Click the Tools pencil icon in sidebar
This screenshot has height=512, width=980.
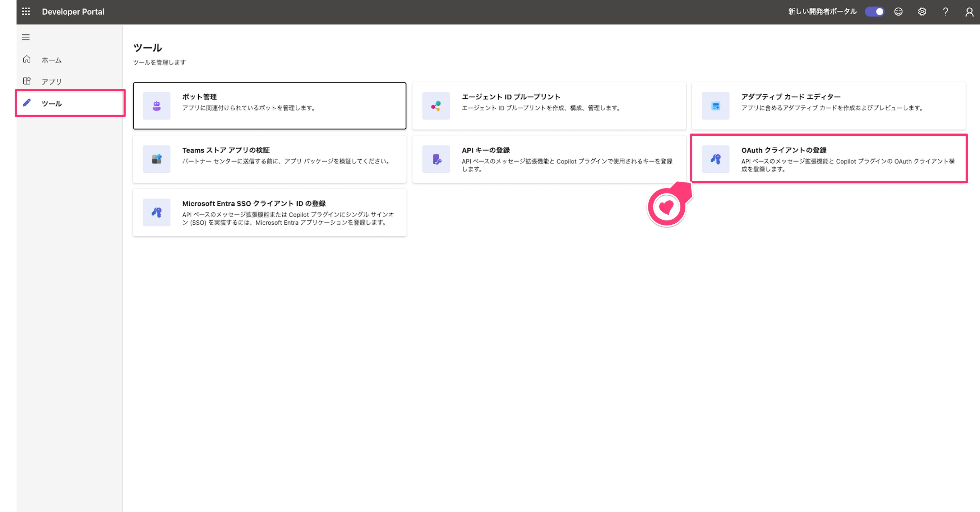tap(27, 103)
